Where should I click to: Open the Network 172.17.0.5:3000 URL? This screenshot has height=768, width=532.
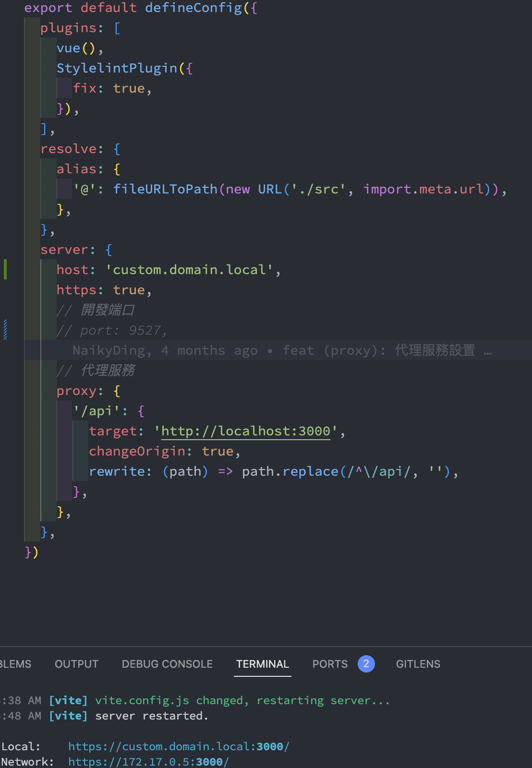[x=148, y=762]
